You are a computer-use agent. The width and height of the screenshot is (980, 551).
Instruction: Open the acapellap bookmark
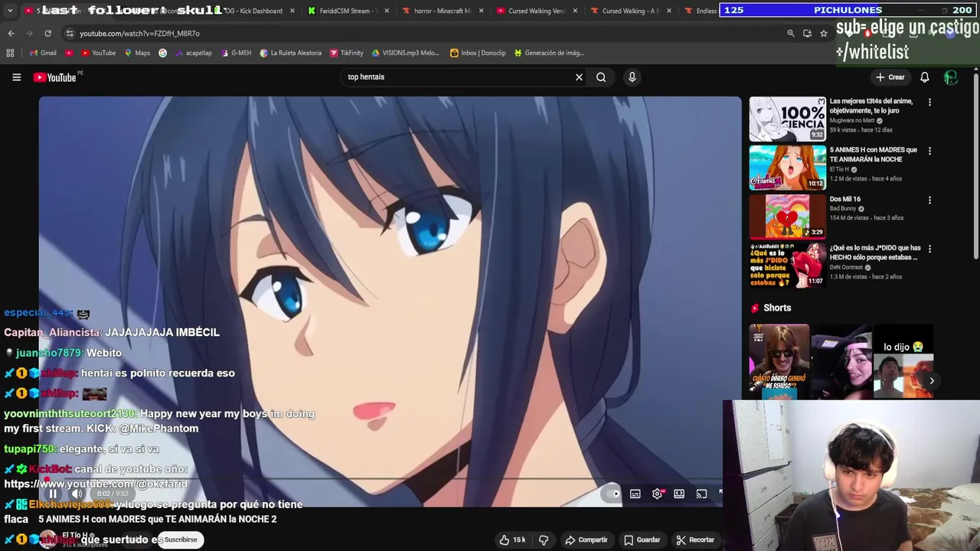tap(193, 53)
